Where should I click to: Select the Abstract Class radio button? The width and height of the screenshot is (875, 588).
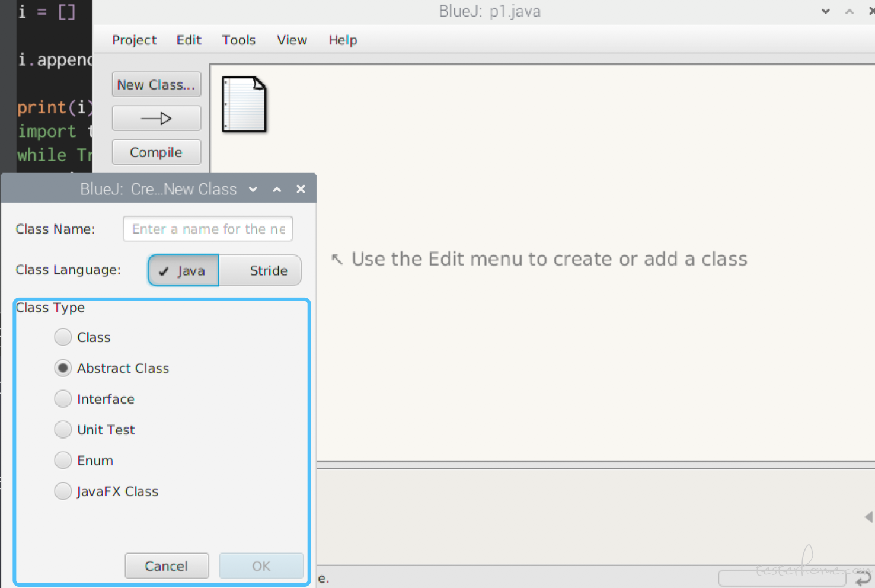click(x=63, y=368)
